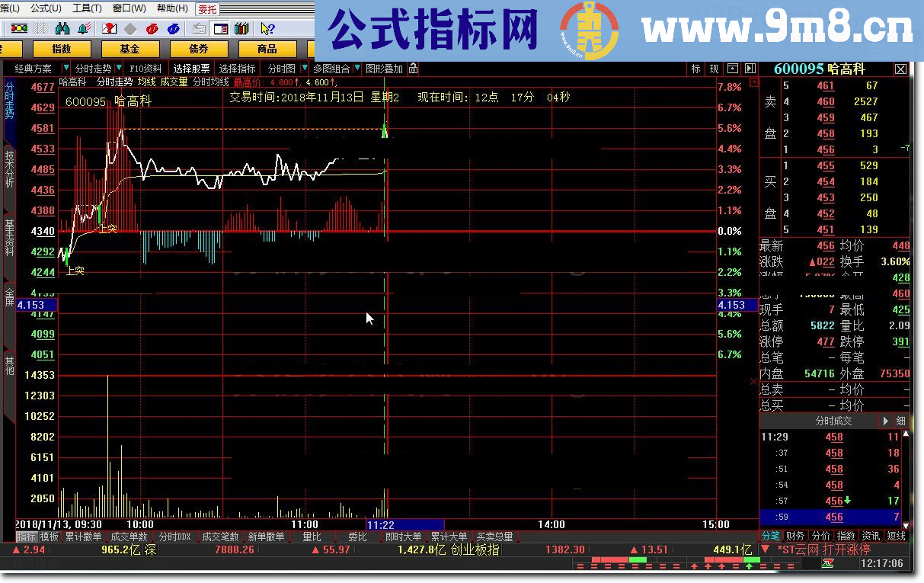
Task: Switch to the 分时DDX indicator tab
Action: [x=174, y=537]
